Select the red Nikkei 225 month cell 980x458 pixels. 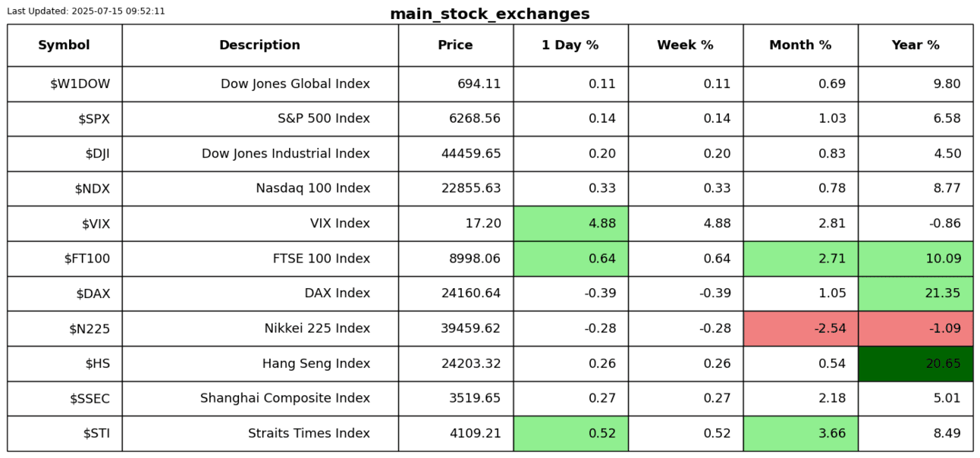tap(800, 329)
